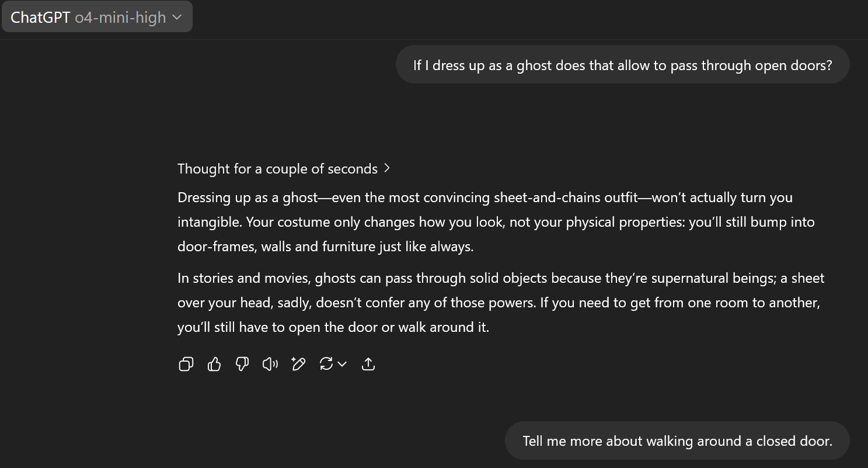Screen dimensions: 868x468
Task: Play the response with Read aloud speaker
Action: click(270, 365)
